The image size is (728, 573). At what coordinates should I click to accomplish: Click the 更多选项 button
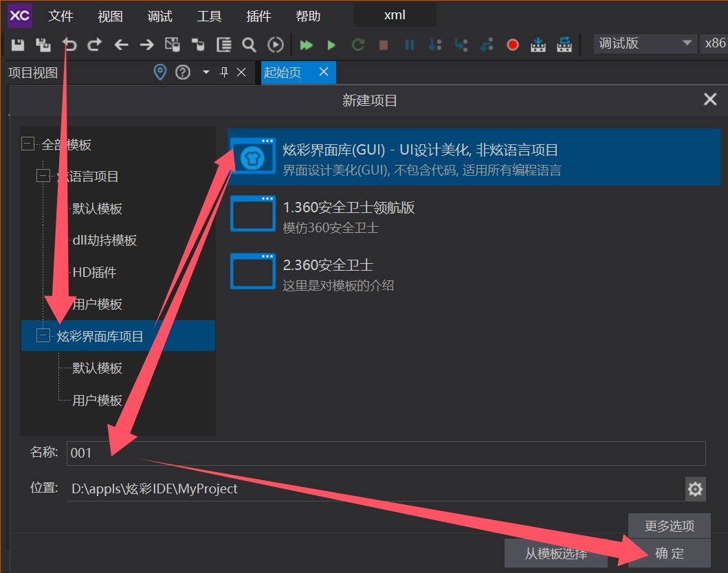669,526
